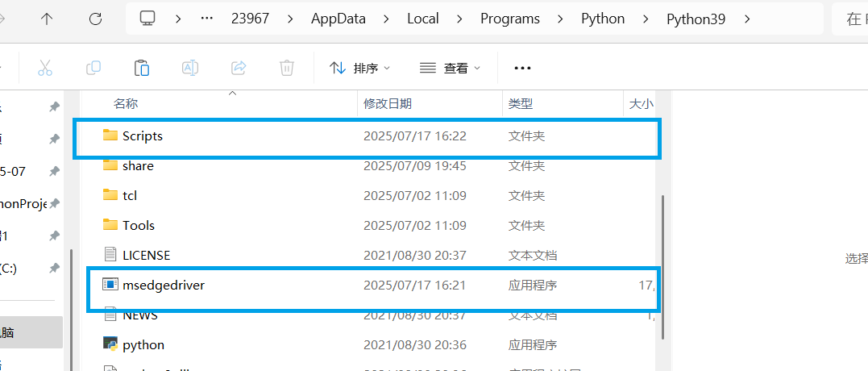Navigate to Local in the address bar
This screenshot has height=371, width=868.
pyautogui.click(x=423, y=19)
